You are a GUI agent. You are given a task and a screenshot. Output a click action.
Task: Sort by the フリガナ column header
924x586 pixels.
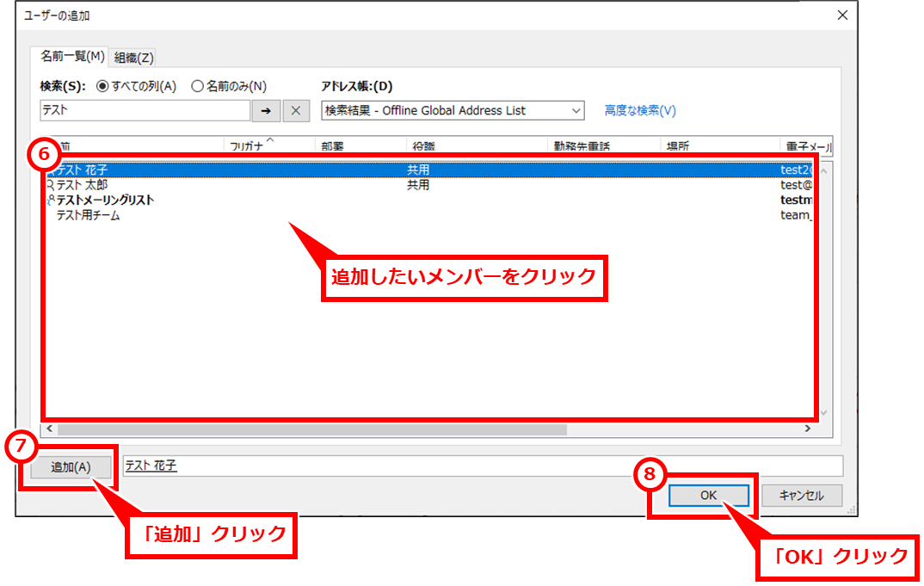(x=269, y=146)
